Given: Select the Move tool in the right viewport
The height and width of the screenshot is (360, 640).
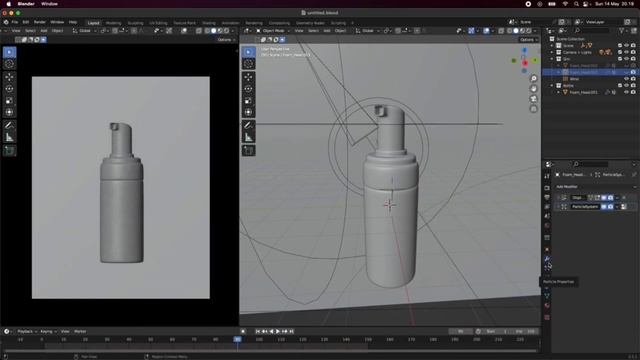Looking at the screenshot, I should click(x=248, y=77).
